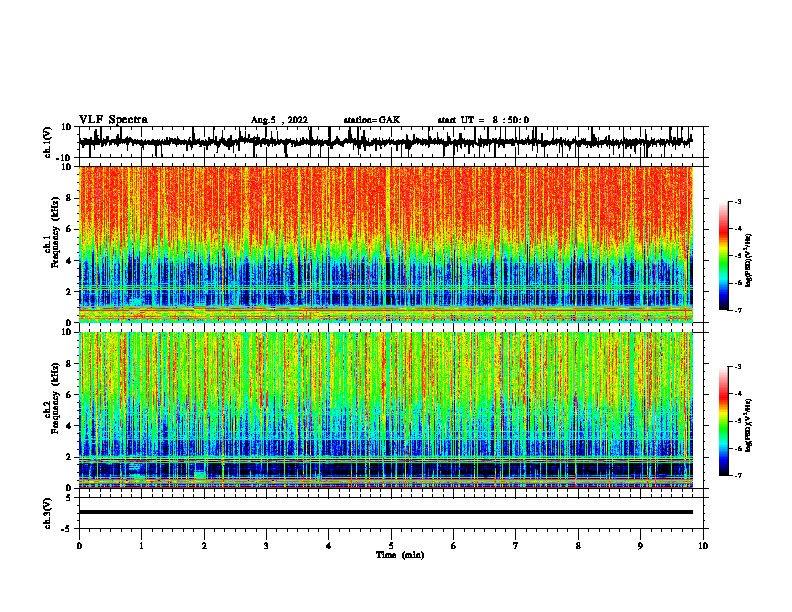
Task: Click the ch.1 spectrogram color scale bar
Action: (723, 256)
